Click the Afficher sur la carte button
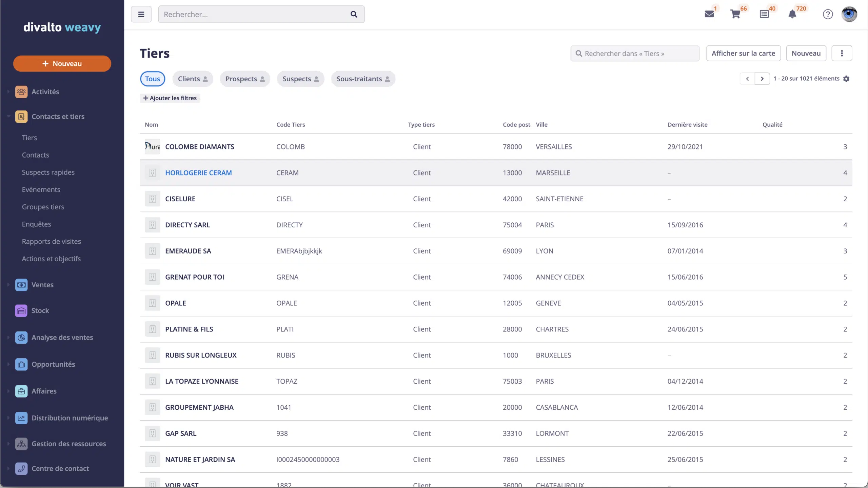Viewport: 868px width, 488px height. click(x=743, y=53)
